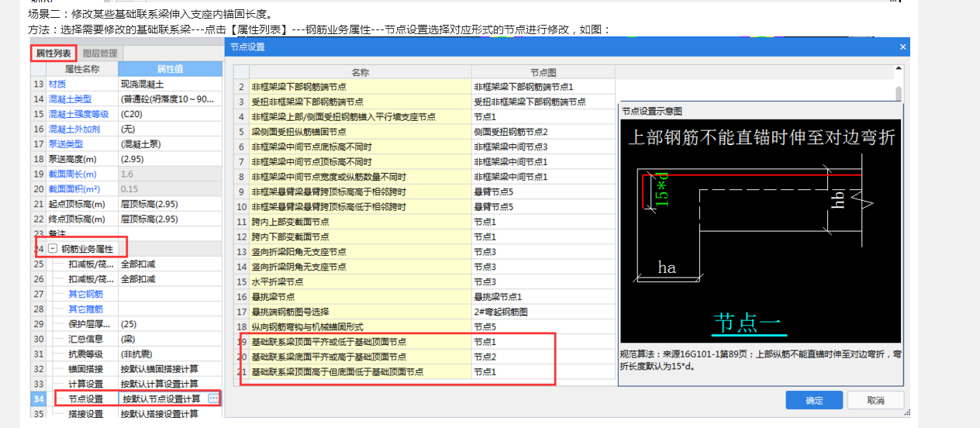Click the 节点5 value cell
980x428 pixels.
pos(543,326)
